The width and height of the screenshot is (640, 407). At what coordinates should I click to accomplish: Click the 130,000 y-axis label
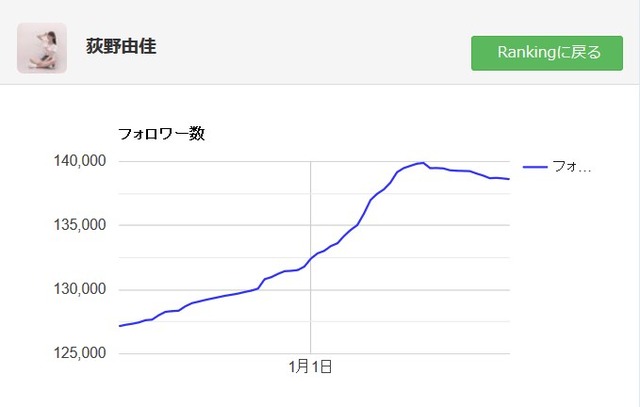tap(80, 289)
